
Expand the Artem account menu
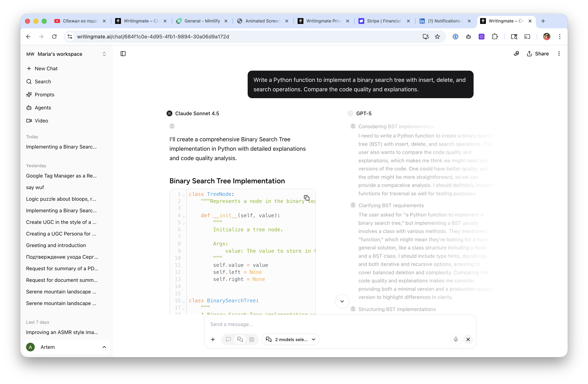(x=66, y=347)
